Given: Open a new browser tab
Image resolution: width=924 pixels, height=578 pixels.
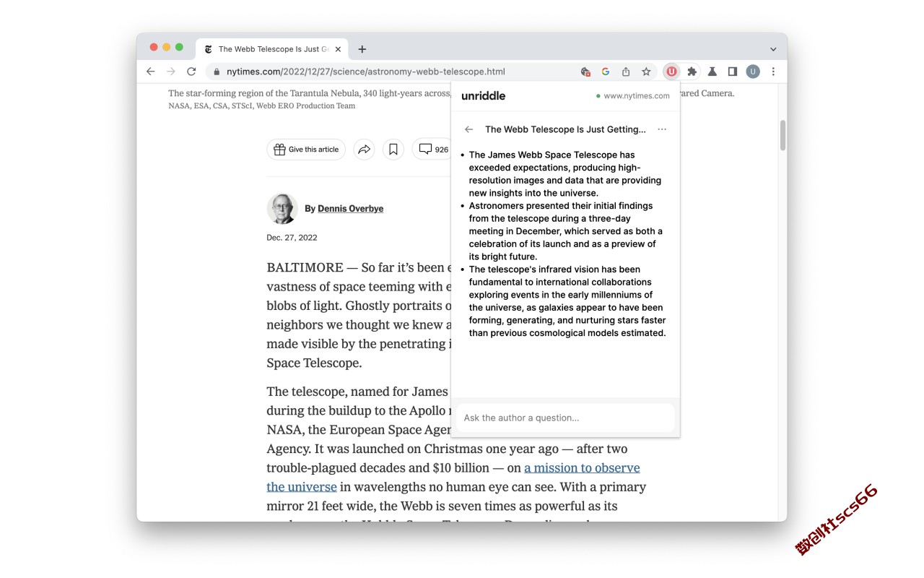Looking at the screenshot, I should point(362,49).
